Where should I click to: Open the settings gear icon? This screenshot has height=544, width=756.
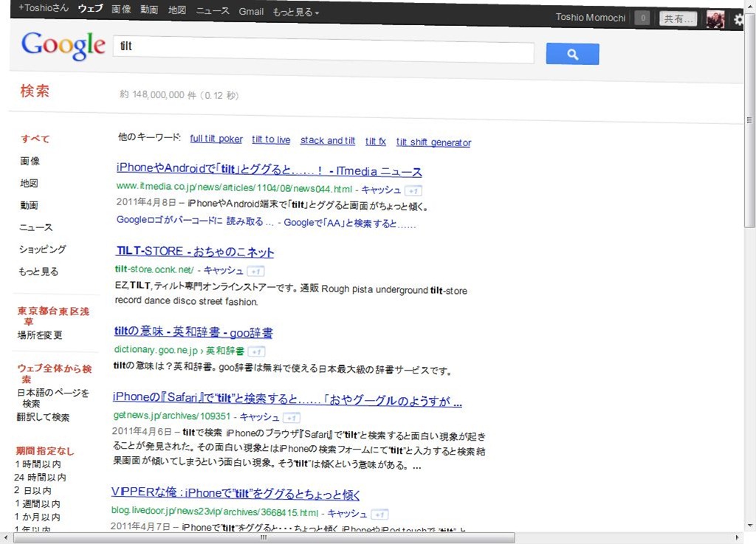(x=738, y=20)
